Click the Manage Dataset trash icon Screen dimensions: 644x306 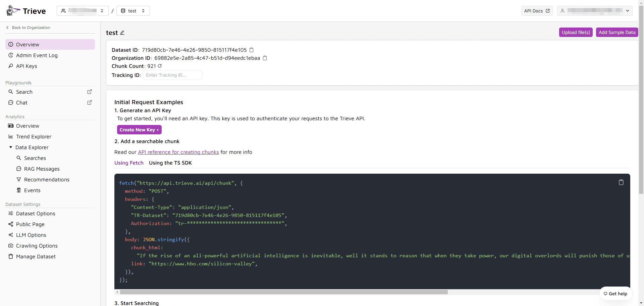coord(11,256)
